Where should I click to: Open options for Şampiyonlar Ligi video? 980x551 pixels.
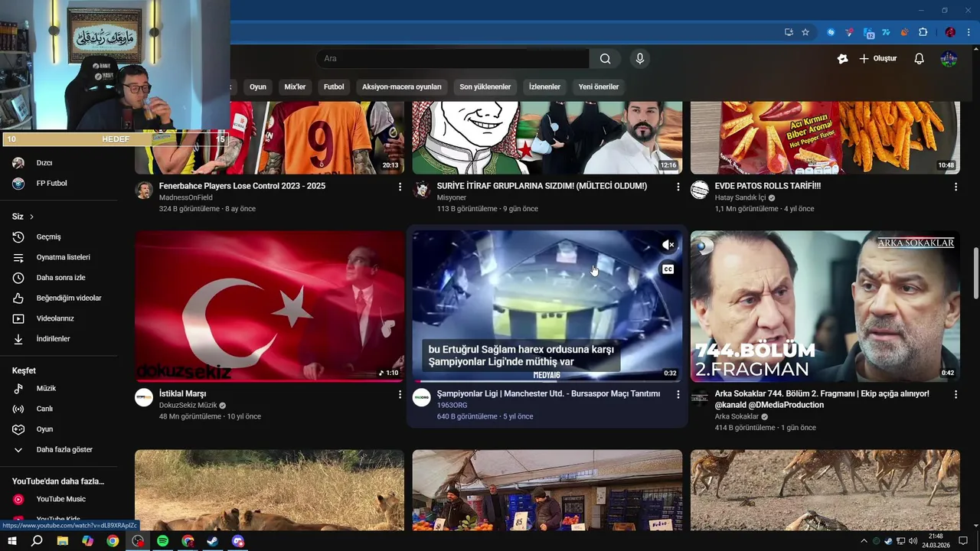coord(678,394)
